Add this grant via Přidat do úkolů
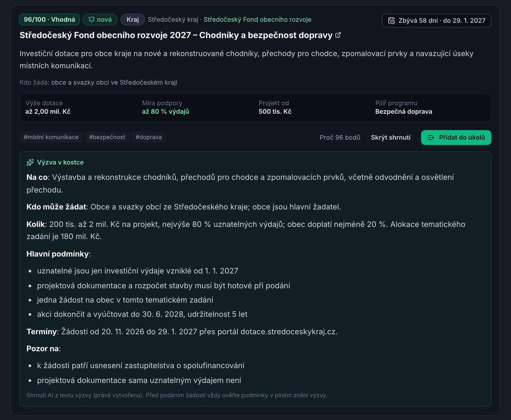The width and height of the screenshot is (511, 420). coord(456,138)
